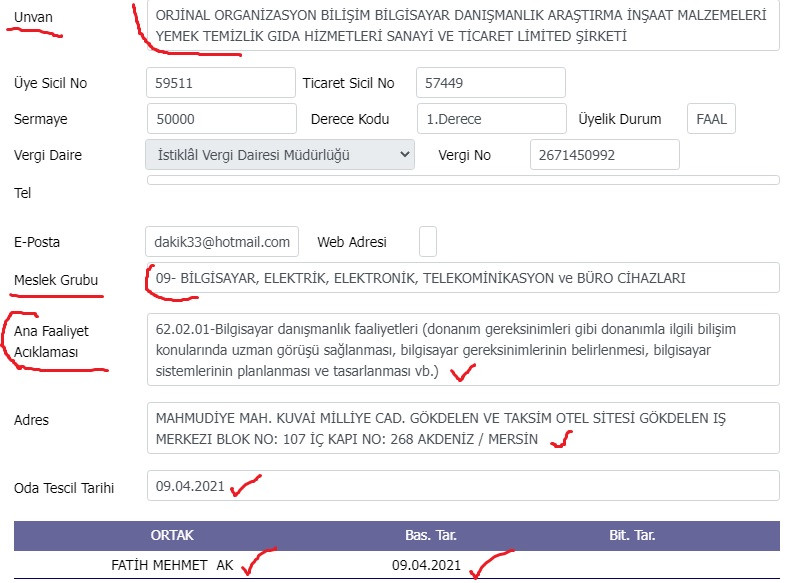The height and width of the screenshot is (583, 794).
Task: Focus the Vergi No field 2671450992
Action: click(x=605, y=154)
